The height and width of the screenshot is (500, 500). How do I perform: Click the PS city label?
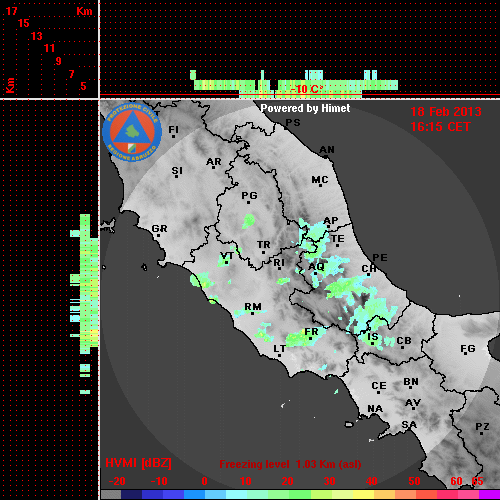[293, 123]
